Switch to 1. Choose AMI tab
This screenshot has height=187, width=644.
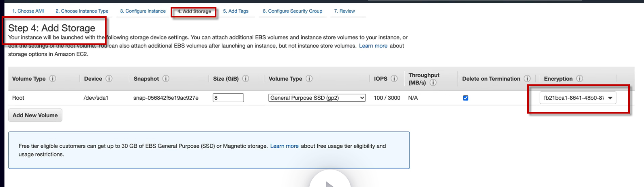pyautogui.click(x=28, y=11)
